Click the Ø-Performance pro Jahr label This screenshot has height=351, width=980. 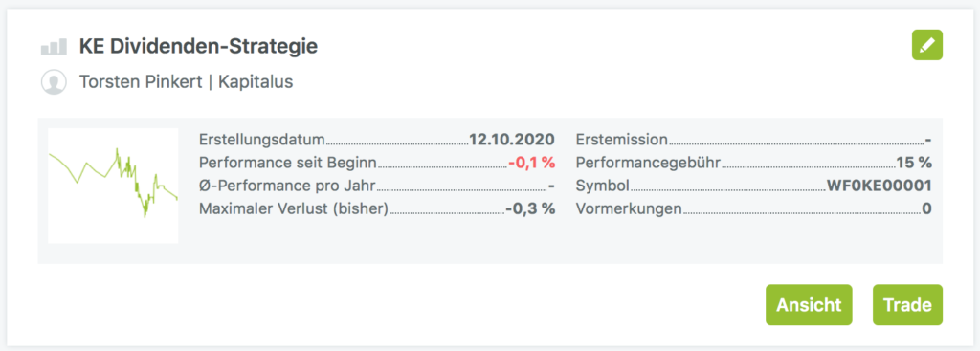[287, 186]
